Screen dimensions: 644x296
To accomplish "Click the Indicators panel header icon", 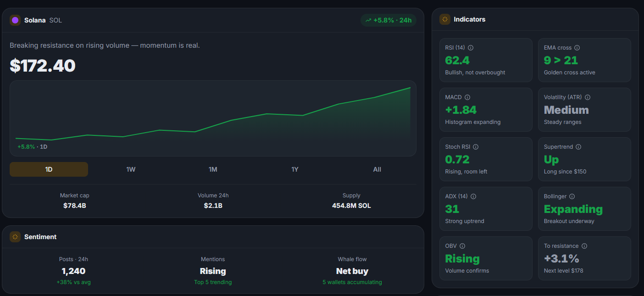I will (445, 19).
